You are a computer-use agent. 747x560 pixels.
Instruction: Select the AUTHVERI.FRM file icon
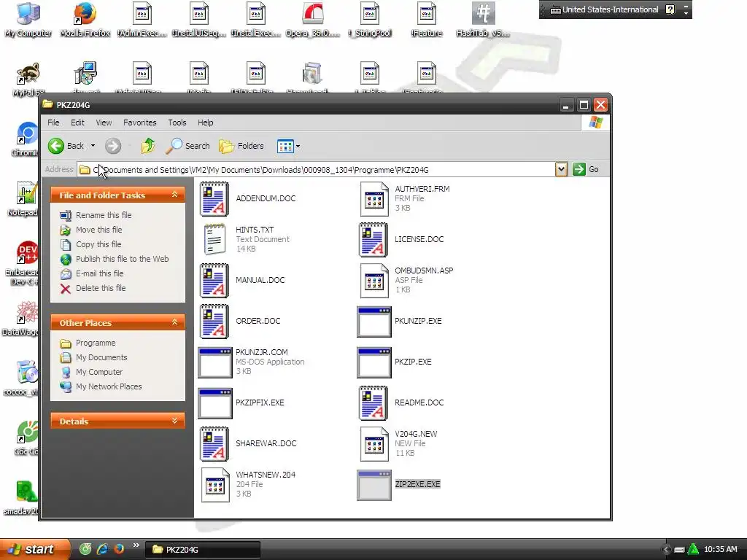pos(374,199)
